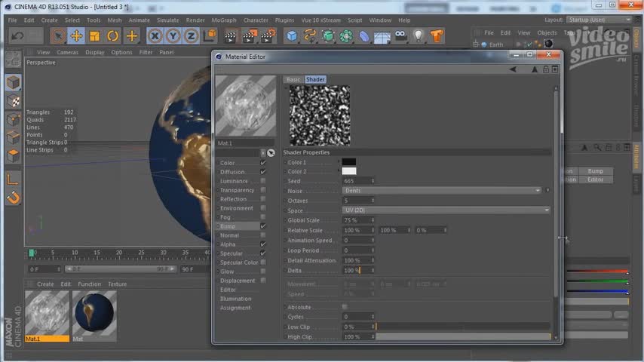Click the Scale tool icon

pyautogui.click(x=94, y=35)
